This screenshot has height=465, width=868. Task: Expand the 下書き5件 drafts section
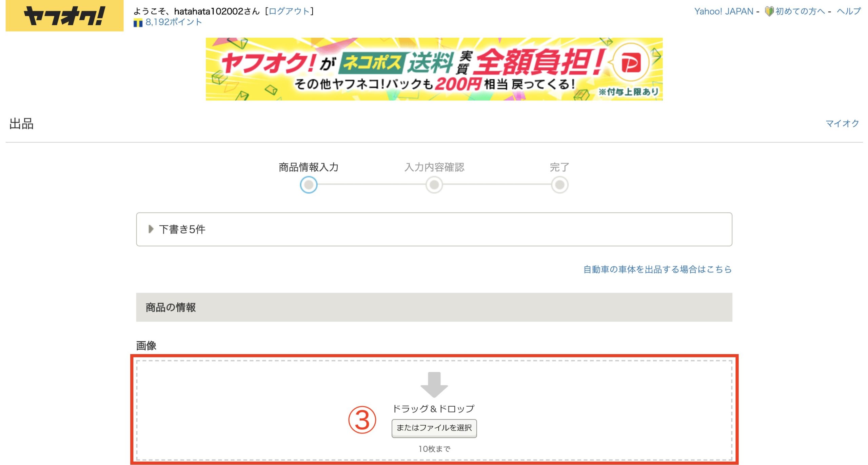pos(434,229)
